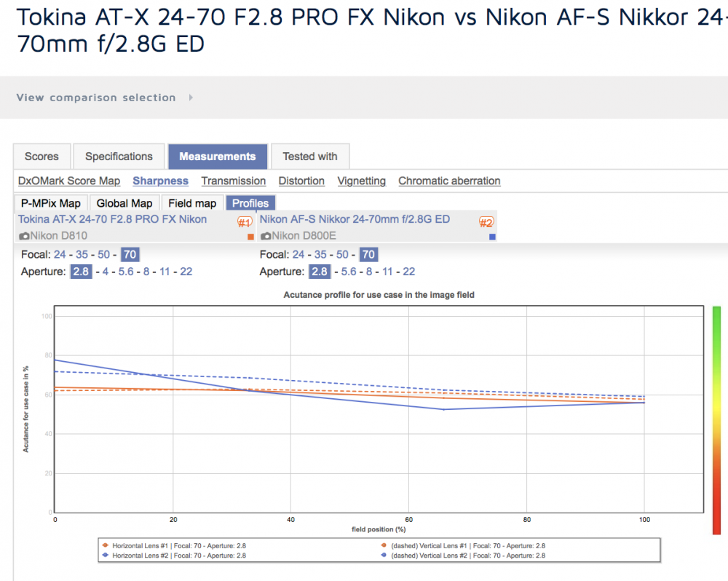Open the Vignetting measurement
This screenshot has height=581, width=728.
[362, 181]
